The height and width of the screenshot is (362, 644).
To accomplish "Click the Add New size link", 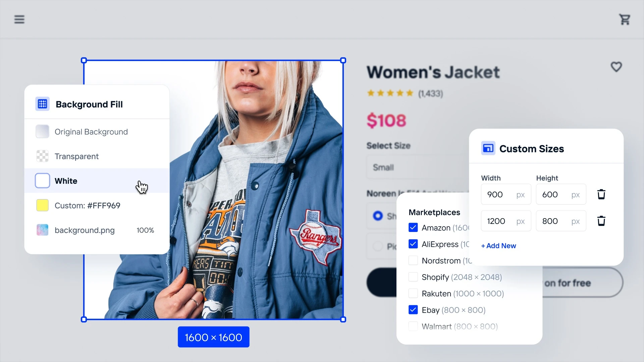I will click(x=498, y=246).
